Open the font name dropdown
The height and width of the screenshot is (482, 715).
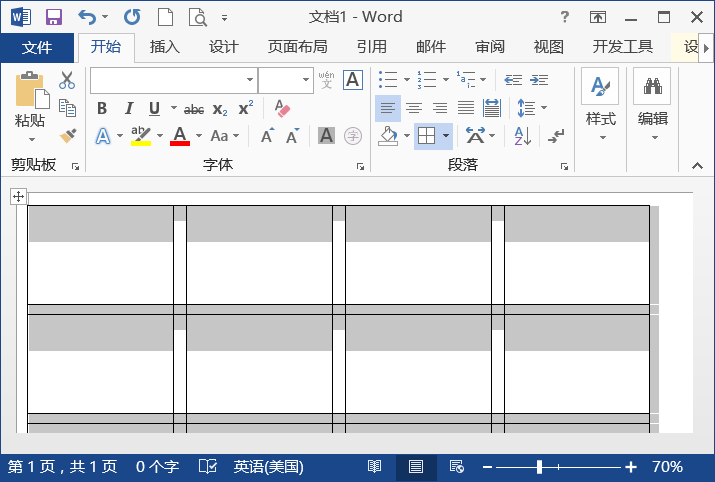click(250, 80)
